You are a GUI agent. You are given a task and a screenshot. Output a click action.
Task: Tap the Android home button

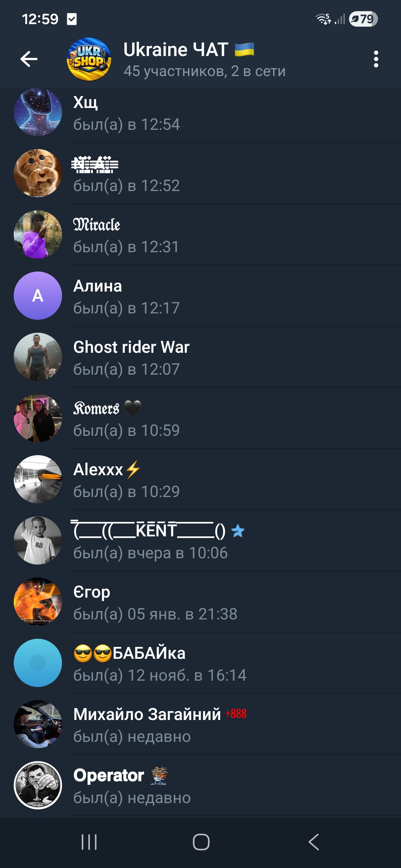(201, 842)
